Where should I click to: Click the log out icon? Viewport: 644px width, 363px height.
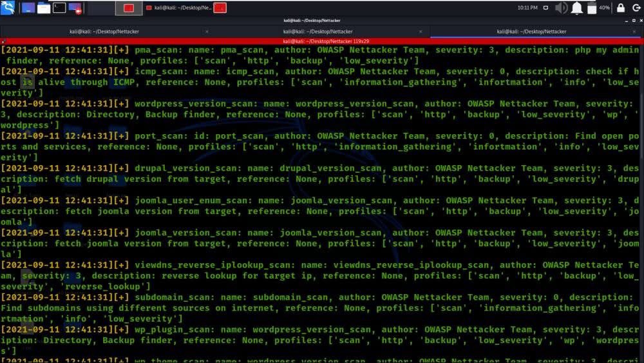(x=636, y=8)
